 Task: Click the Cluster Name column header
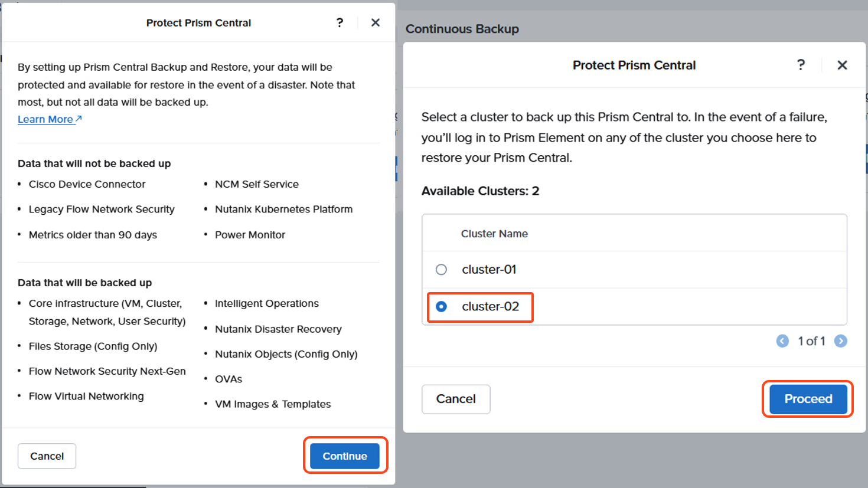click(x=494, y=234)
